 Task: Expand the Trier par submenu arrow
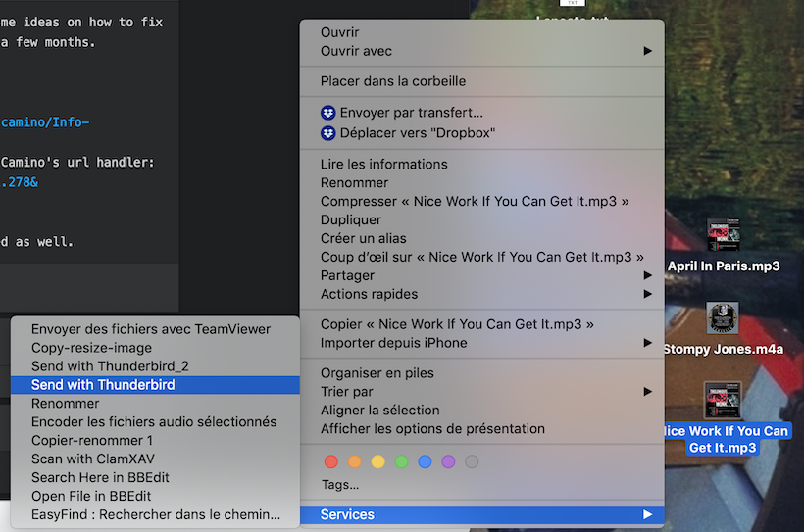click(x=647, y=392)
